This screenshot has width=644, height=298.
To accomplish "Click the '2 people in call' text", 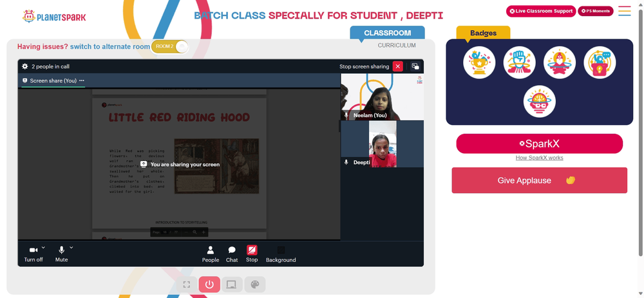I will 50,66.
